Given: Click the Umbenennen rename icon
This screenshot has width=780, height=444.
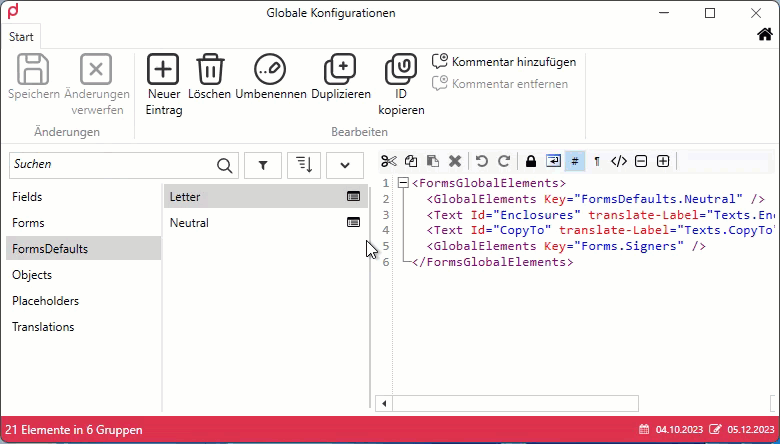Looking at the screenshot, I should pos(270,69).
